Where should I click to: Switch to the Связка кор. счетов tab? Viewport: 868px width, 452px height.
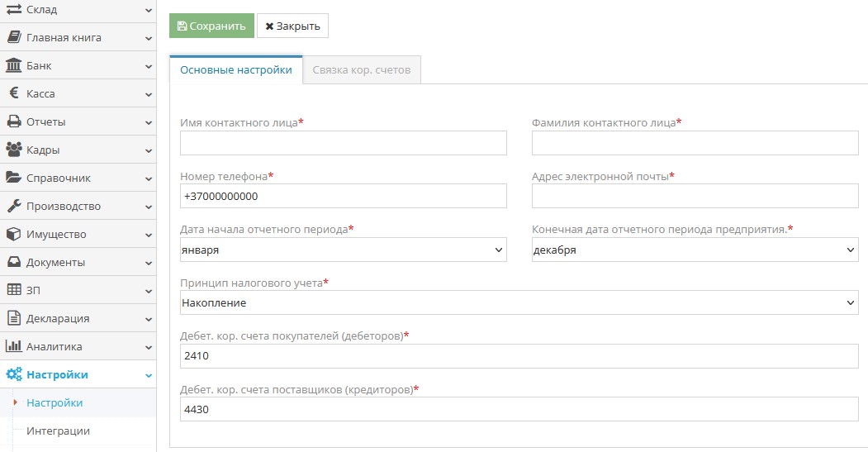coord(361,70)
